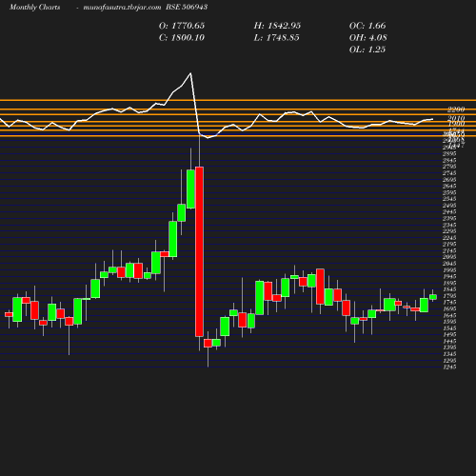Click the 1745 price axis label
Viewport: 476px width, 476px height.
(x=449, y=302)
